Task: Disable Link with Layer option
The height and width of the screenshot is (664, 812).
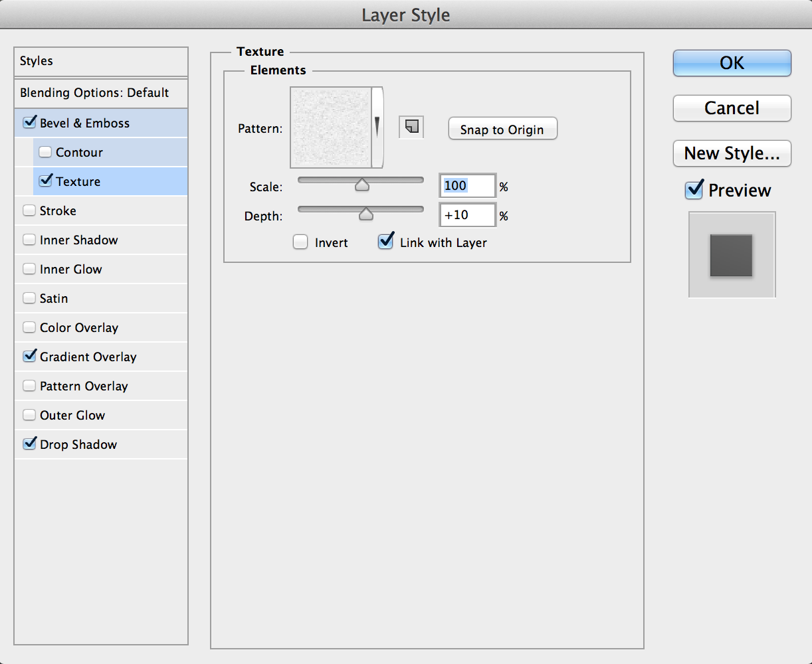Action: (x=385, y=242)
